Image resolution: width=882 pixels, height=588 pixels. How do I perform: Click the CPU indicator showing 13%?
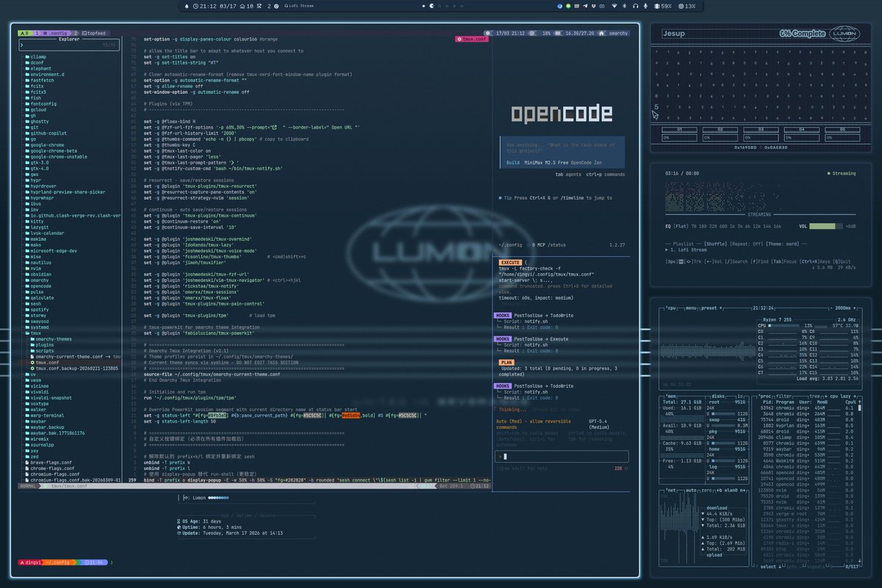pyautogui.click(x=686, y=6)
